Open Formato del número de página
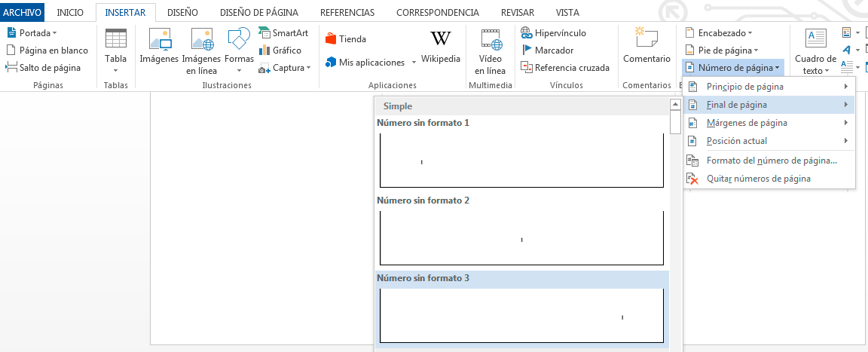The width and height of the screenshot is (868, 352). coord(769,161)
